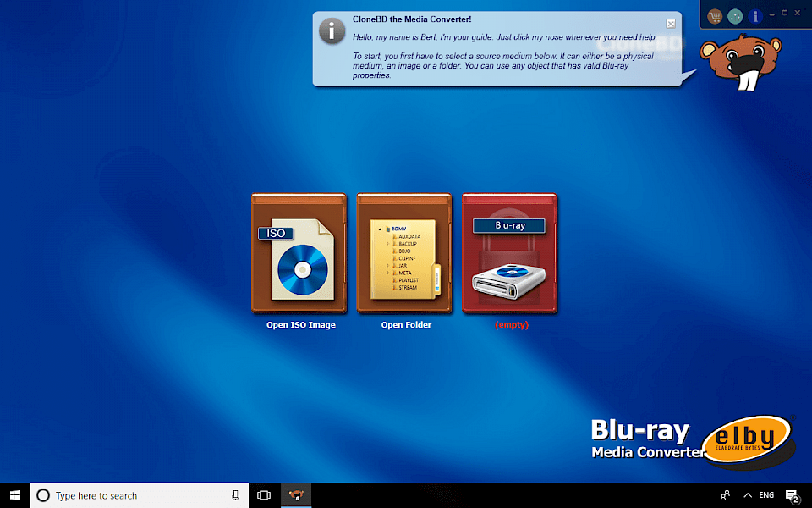Screen dimensions: 812x508
Task: Click the gray info icon in help bubble
Action: (x=332, y=31)
